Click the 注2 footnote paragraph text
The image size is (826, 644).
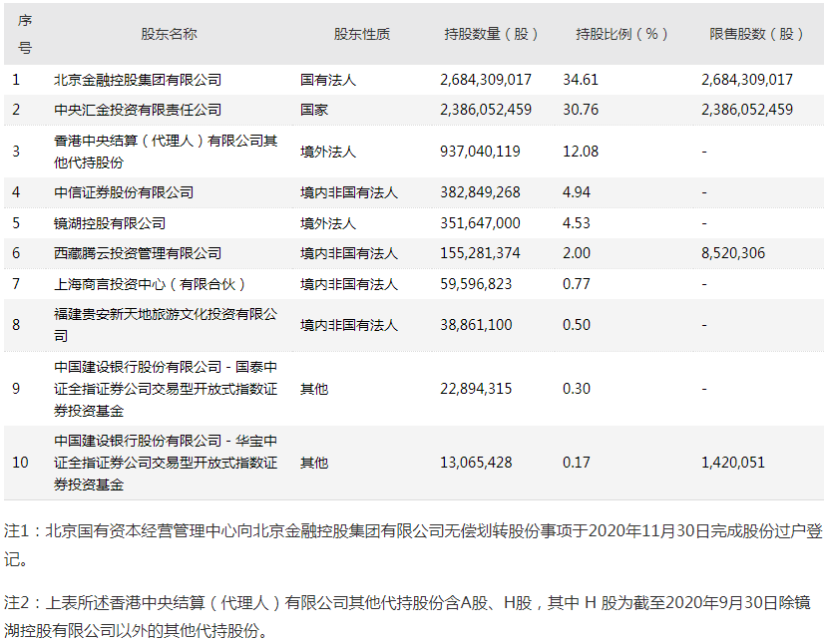(x=409, y=616)
